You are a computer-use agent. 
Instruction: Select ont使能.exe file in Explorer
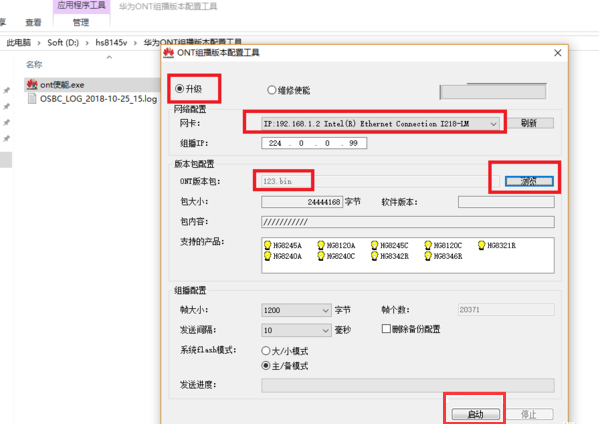point(62,84)
